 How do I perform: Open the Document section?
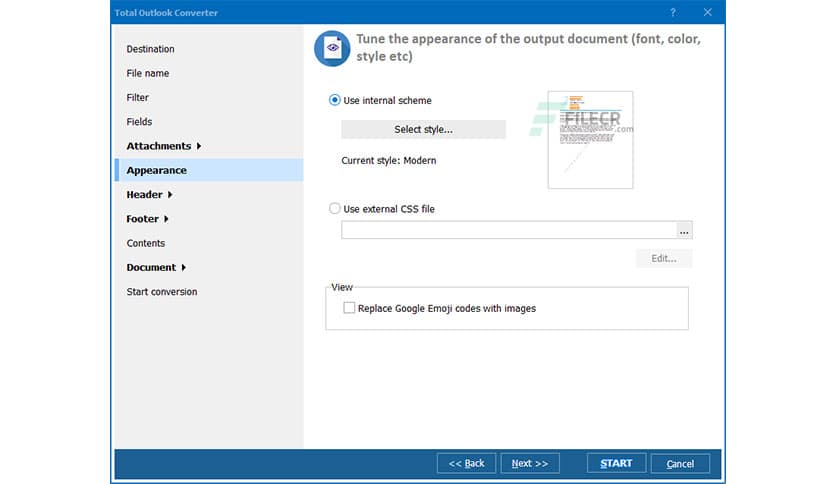point(151,267)
